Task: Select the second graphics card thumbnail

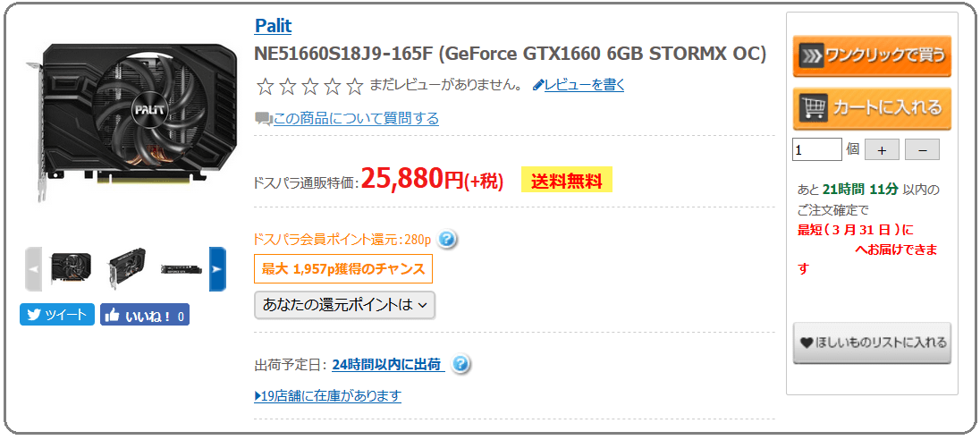Action: click(125, 268)
